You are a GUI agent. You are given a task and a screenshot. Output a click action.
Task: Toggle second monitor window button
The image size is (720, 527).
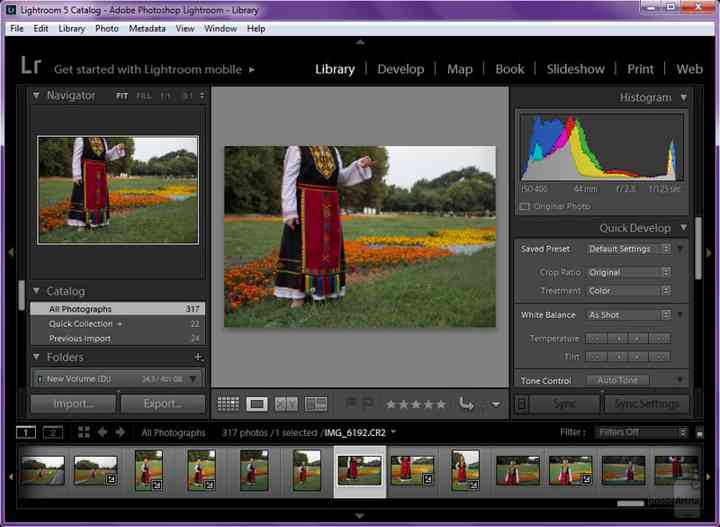51,432
